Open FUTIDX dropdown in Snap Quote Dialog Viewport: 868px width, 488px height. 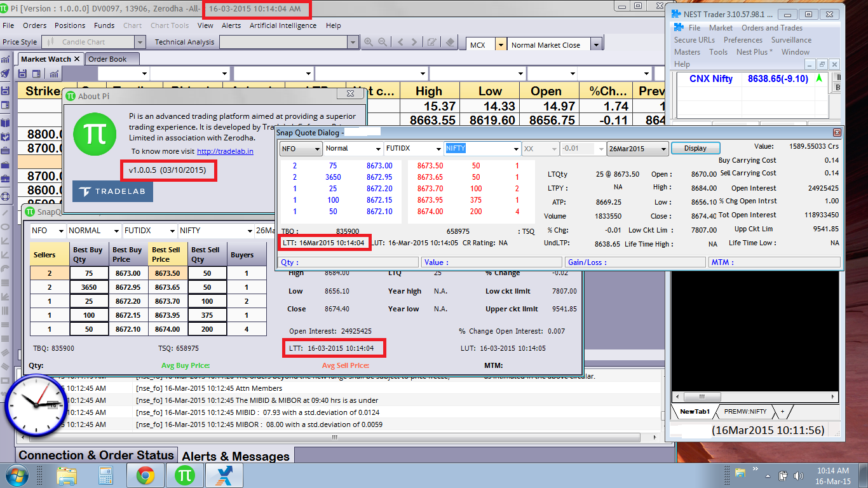click(437, 149)
